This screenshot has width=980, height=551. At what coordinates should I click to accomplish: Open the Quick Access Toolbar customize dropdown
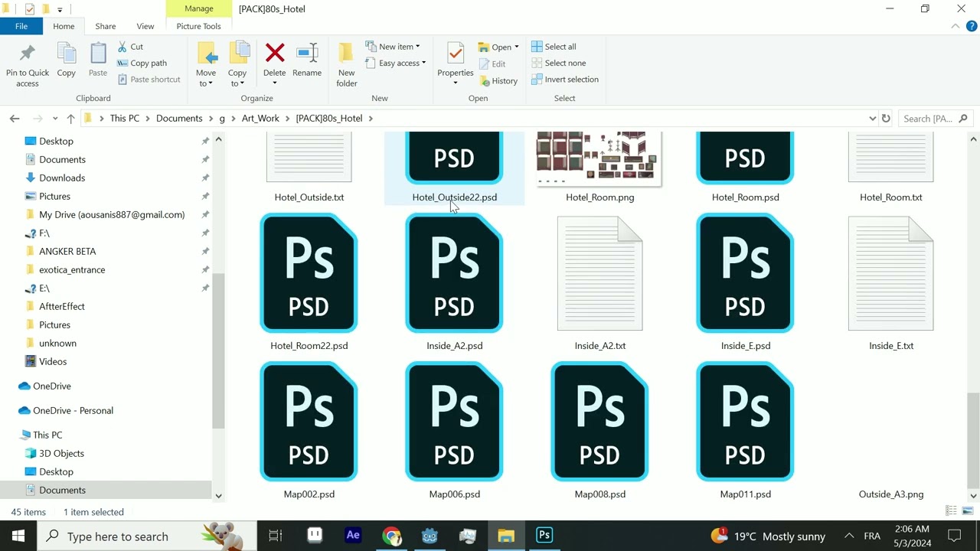point(60,10)
